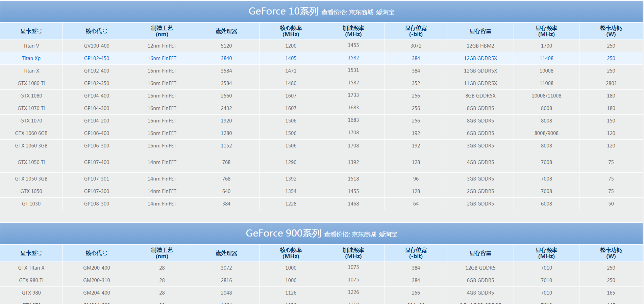This screenshot has height=304, width=644.
Task: Click the GTX 1060 6GB model cell
Action: click(31, 133)
